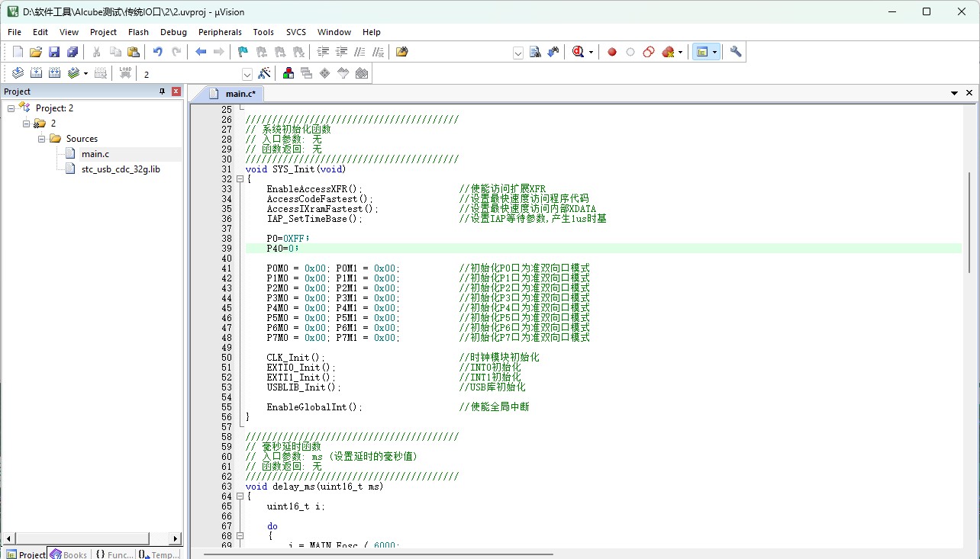Insert a bookmark with the flag icon

coord(243,52)
